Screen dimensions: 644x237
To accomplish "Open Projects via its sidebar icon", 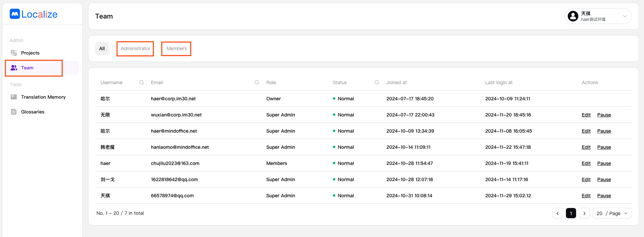I will tap(14, 53).
